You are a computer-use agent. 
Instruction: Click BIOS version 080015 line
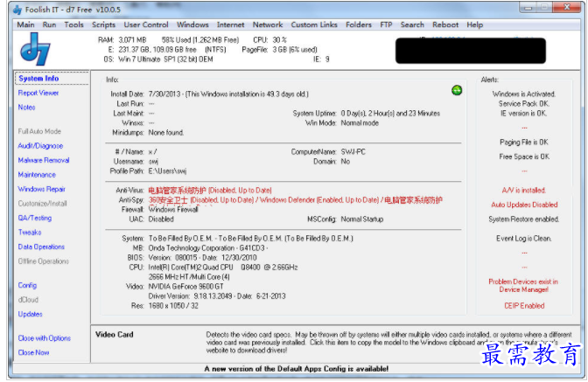pos(202,258)
